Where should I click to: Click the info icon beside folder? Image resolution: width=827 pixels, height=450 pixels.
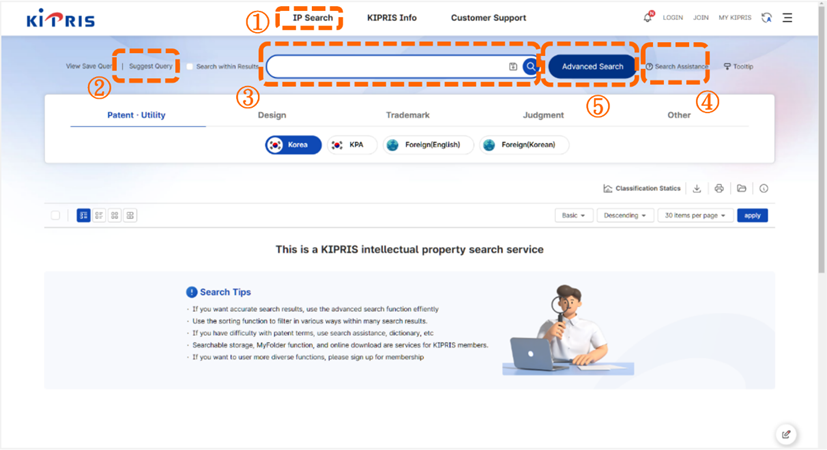[763, 188]
